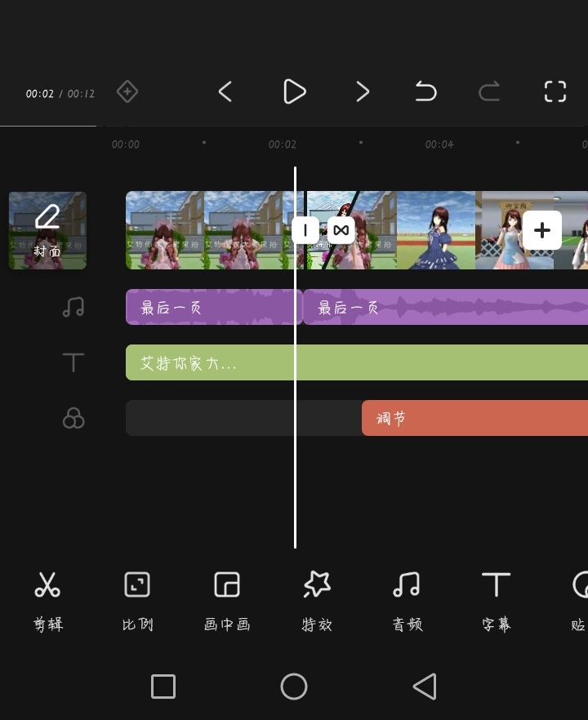Image resolution: width=588 pixels, height=720 pixels.
Task: Select the orange 调节 adjustment clip
Action: point(474,418)
